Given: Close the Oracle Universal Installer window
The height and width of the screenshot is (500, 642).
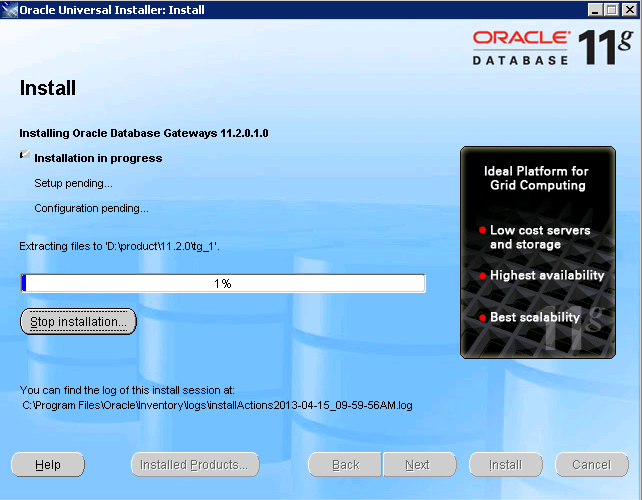Looking at the screenshot, I should [x=630, y=10].
